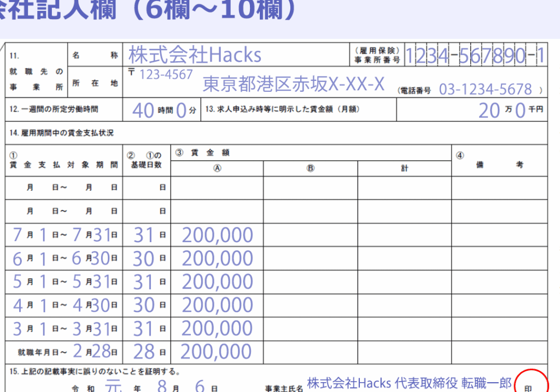Click the certification month value 8
Viewport: 560px width, 392px height.
(161, 387)
